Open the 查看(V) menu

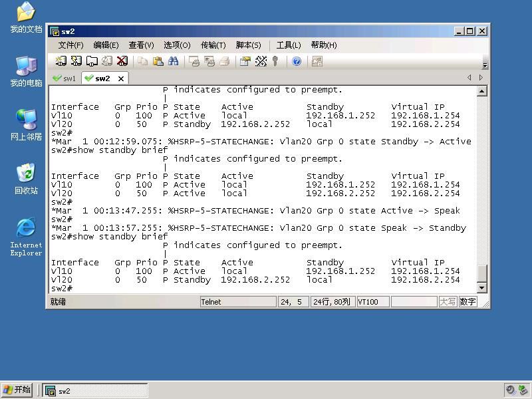pos(141,45)
